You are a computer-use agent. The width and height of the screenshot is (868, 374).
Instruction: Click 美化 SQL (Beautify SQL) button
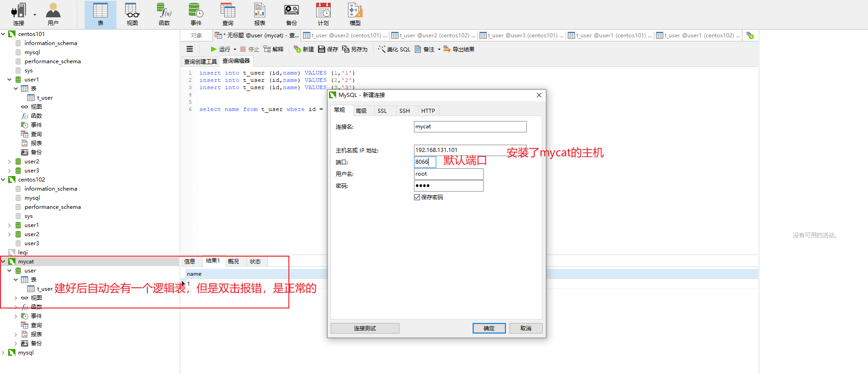click(x=394, y=49)
